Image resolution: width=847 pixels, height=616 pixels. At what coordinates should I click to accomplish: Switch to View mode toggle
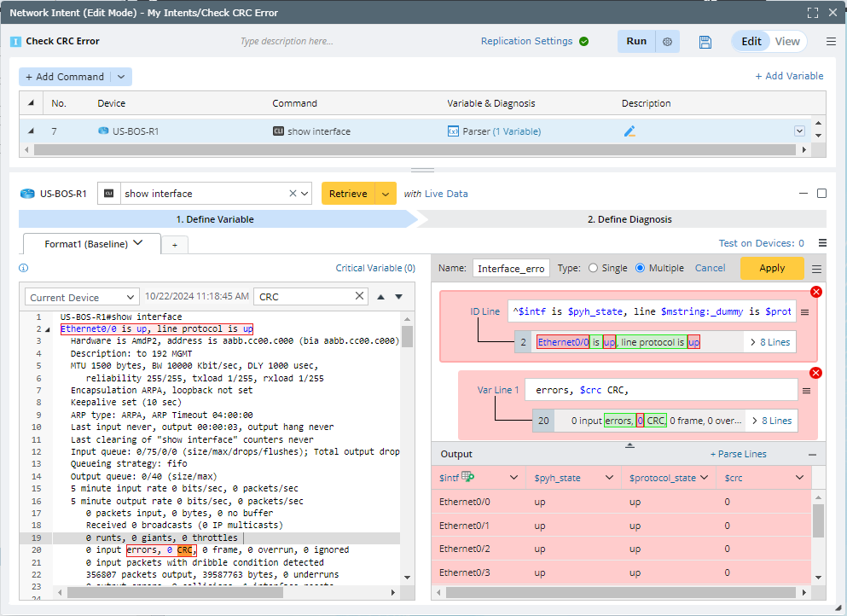(x=786, y=42)
